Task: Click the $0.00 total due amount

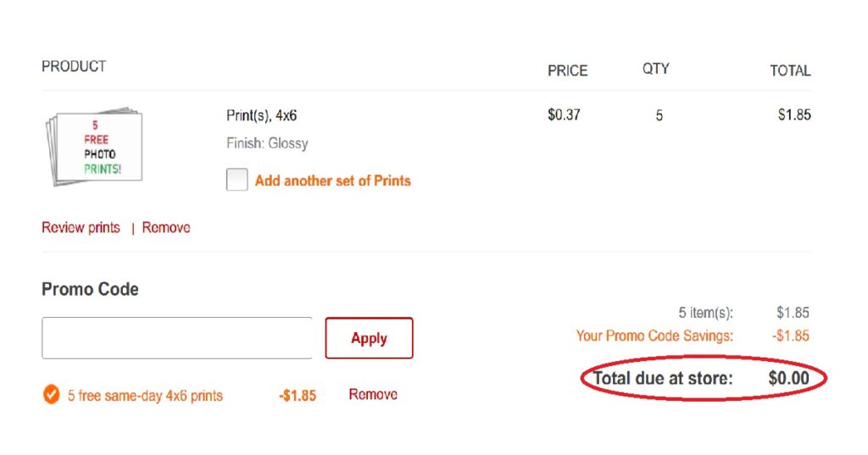Action: tap(789, 378)
